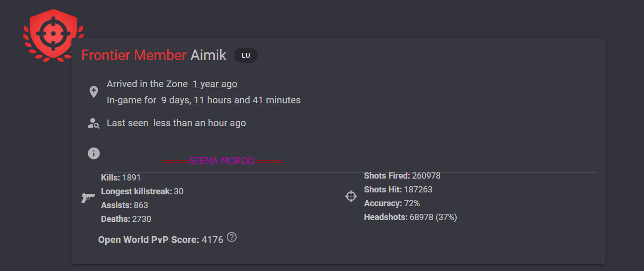644x271 pixels.
Task: Click the crosshair icon beside Shots Fired
Action: pyautogui.click(x=351, y=196)
